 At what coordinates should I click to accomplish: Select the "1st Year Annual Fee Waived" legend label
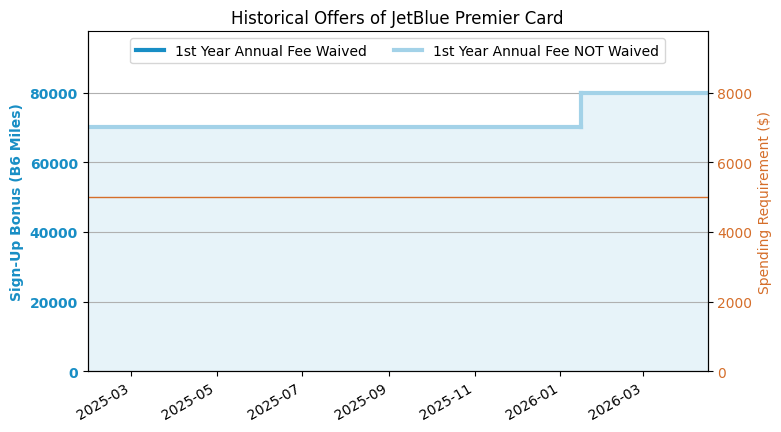click(270, 51)
